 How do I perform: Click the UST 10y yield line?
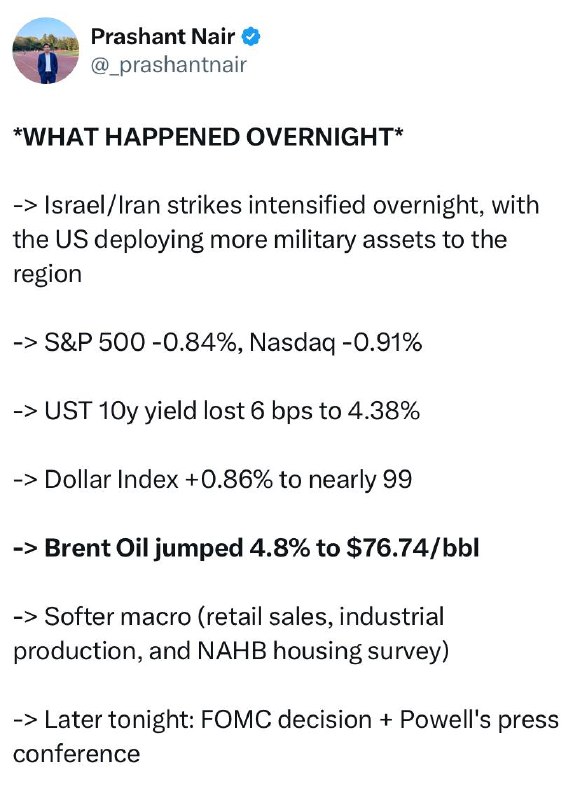click(x=216, y=411)
